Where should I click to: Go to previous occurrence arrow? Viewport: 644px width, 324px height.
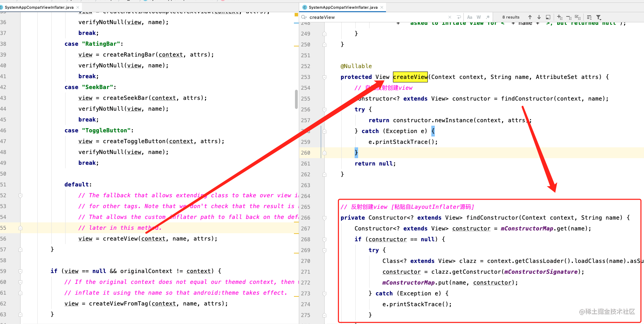(530, 17)
